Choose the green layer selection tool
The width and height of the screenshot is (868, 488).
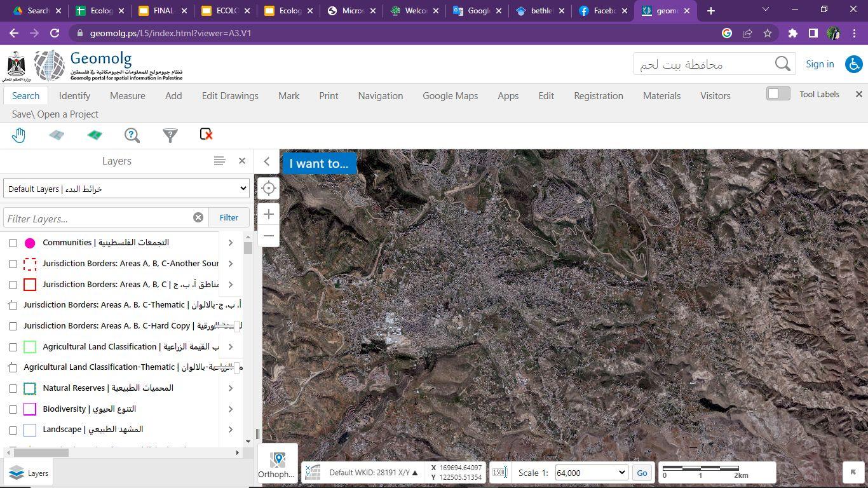tap(95, 135)
